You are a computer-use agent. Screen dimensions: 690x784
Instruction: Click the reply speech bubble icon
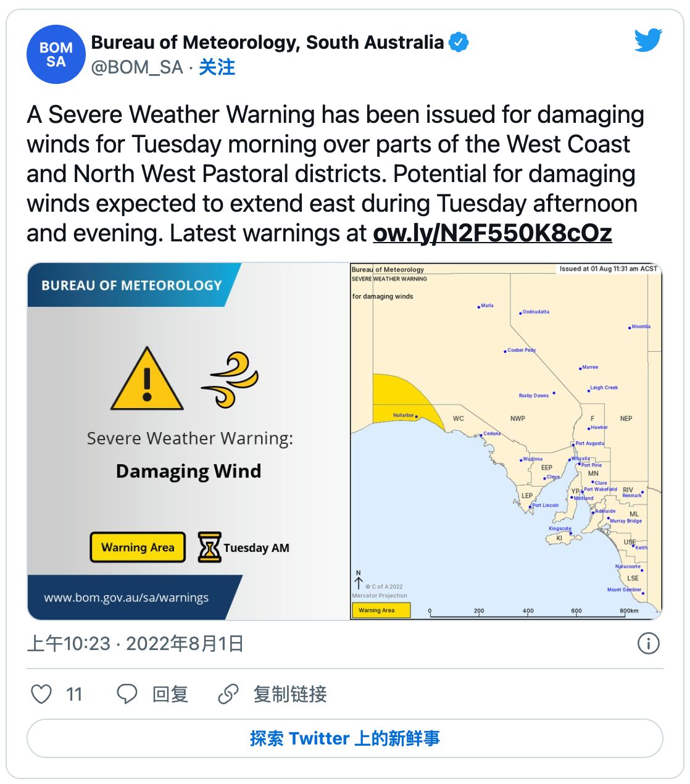[x=127, y=694]
